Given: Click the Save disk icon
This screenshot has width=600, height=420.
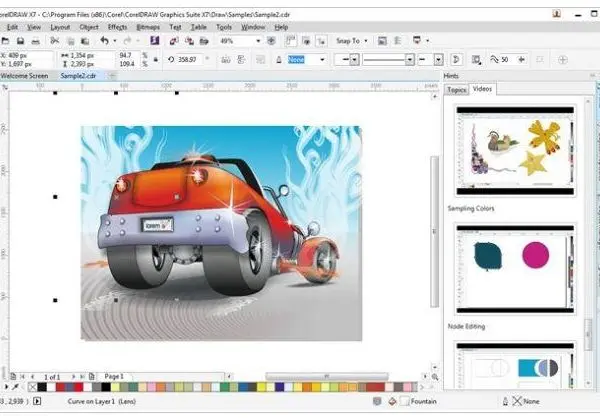Looking at the screenshot, I should tap(20, 41).
